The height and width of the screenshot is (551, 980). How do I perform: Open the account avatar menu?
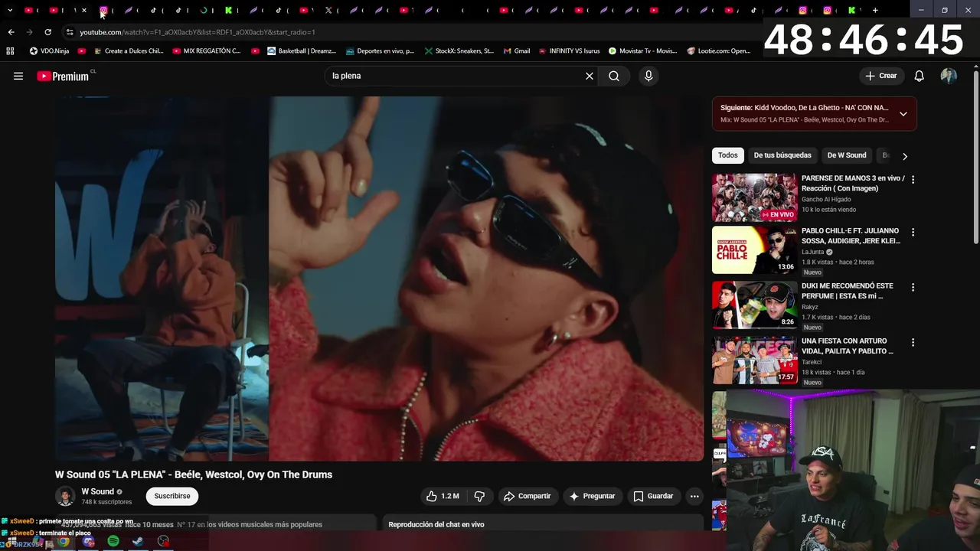pyautogui.click(x=949, y=76)
